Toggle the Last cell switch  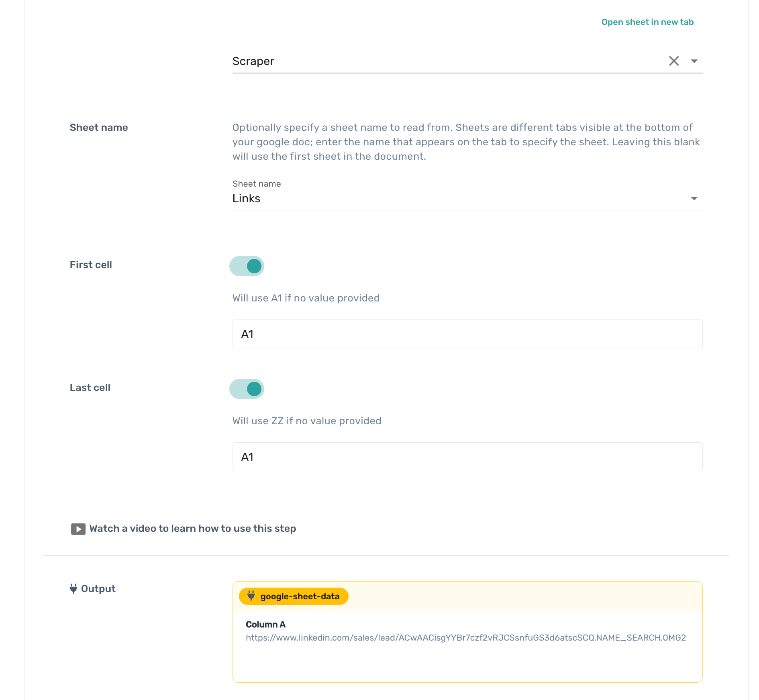point(247,389)
